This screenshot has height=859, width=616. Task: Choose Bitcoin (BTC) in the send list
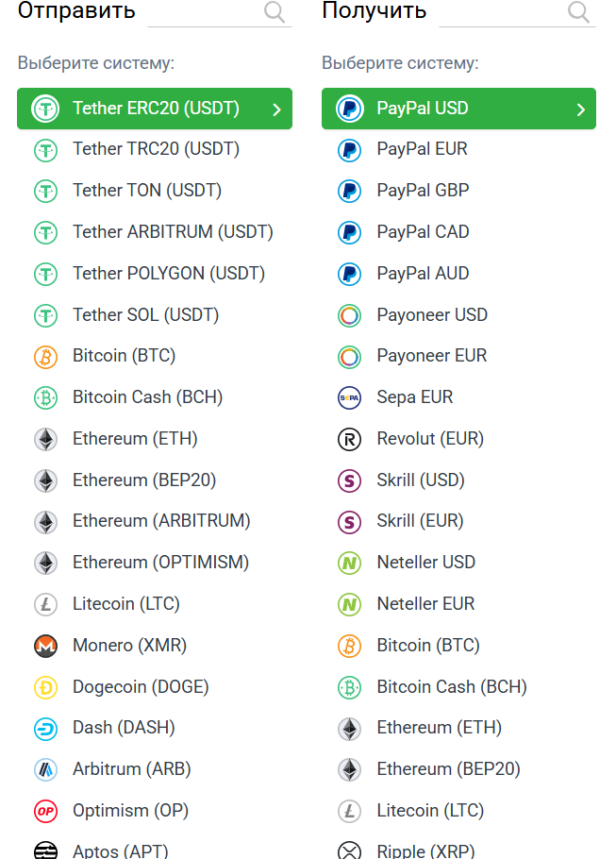tap(124, 356)
